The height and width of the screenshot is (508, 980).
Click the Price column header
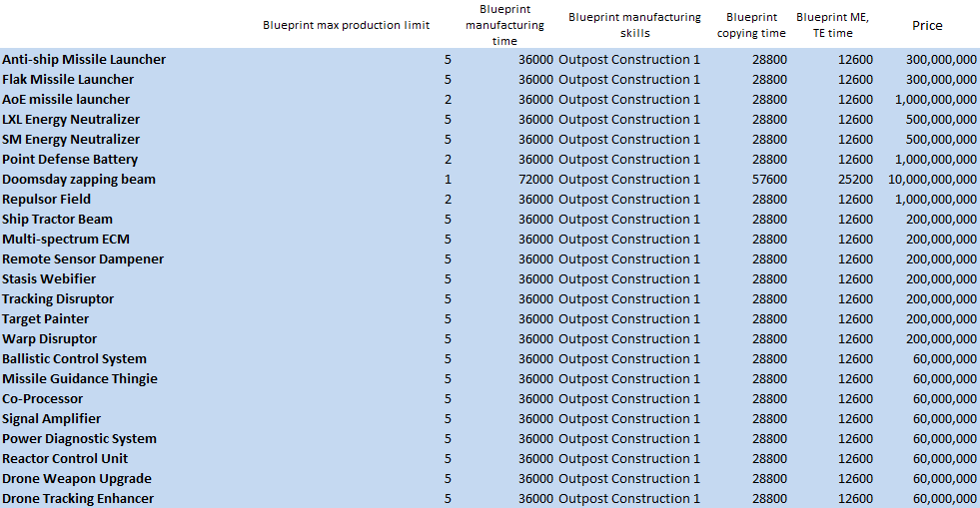click(x=927, y=25)
